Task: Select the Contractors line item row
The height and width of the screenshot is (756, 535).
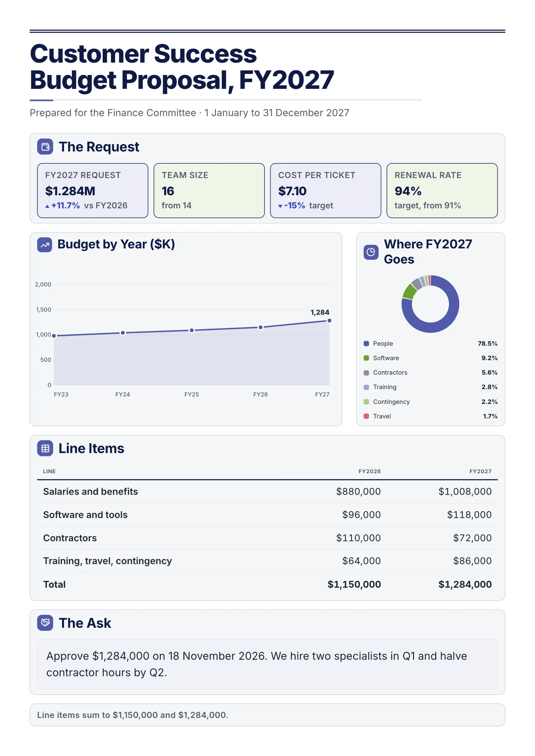Action: coord(267,538)
